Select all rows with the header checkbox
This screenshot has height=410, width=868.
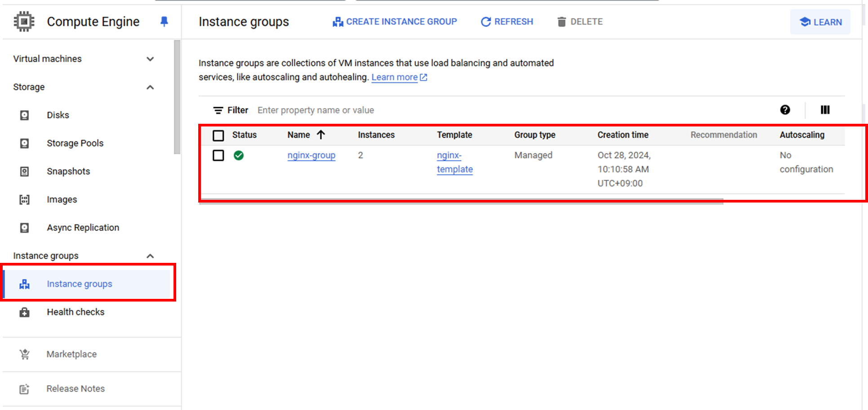pos(218,135)
